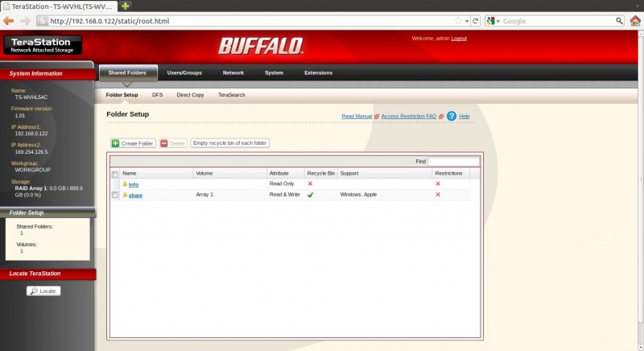Switch to the Network tab
Image resolution: width=644 pixels, height=351 pixels.
233,72
